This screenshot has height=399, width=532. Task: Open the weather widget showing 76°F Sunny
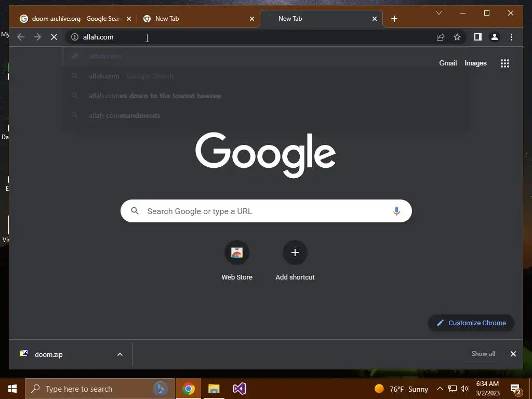pos(401,389)
